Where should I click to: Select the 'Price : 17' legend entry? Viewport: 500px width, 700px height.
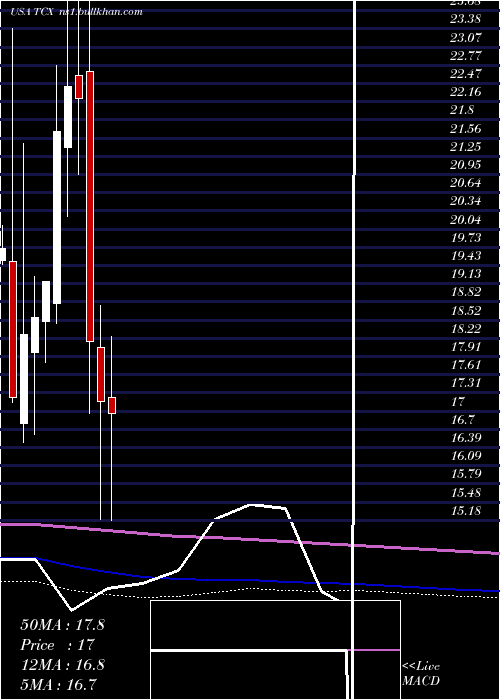[57, 645]
